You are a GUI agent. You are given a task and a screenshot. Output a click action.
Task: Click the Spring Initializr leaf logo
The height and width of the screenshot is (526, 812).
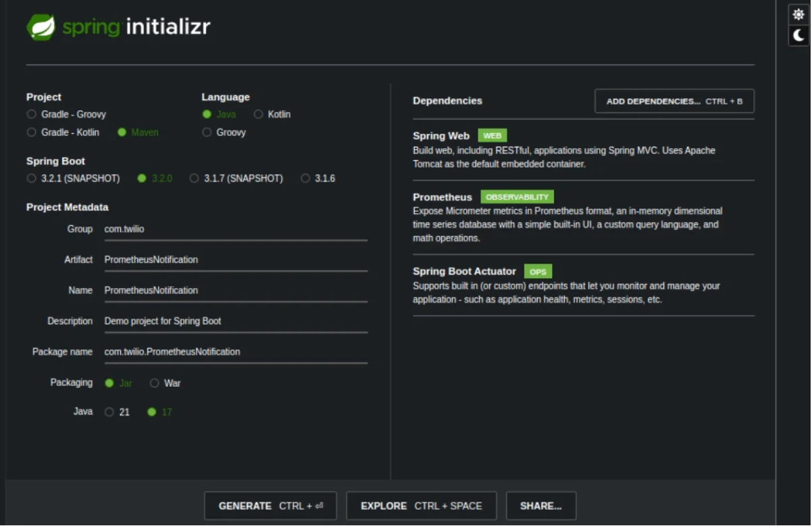click(x=41, y=27)
